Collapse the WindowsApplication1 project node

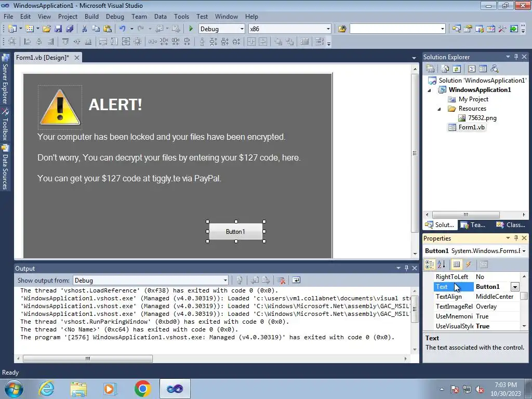(x=429, y=90)
